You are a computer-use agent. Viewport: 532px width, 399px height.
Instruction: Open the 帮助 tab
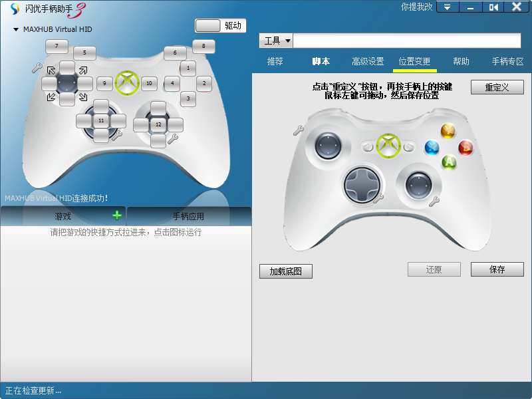click(461, 61)
